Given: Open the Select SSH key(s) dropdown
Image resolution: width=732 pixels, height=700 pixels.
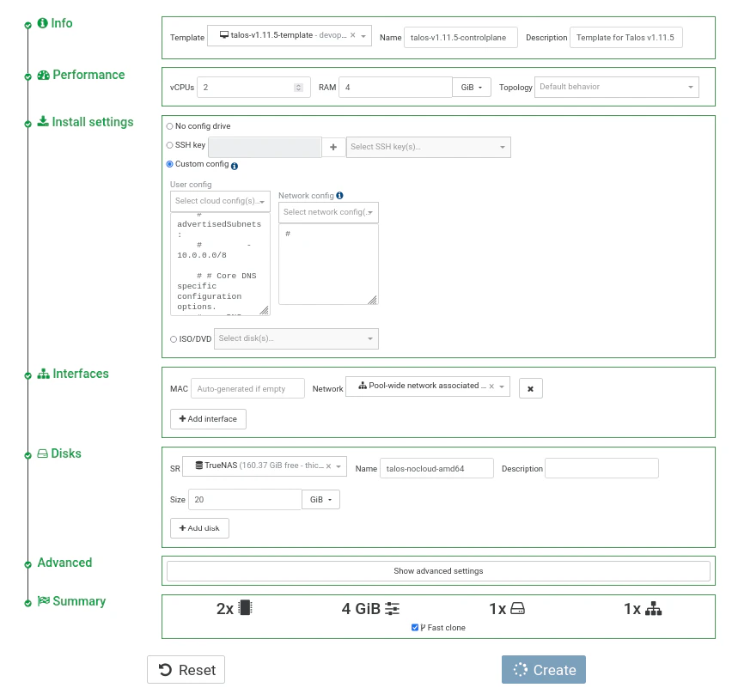Looking at the screenshot, I should pos(429,147).
